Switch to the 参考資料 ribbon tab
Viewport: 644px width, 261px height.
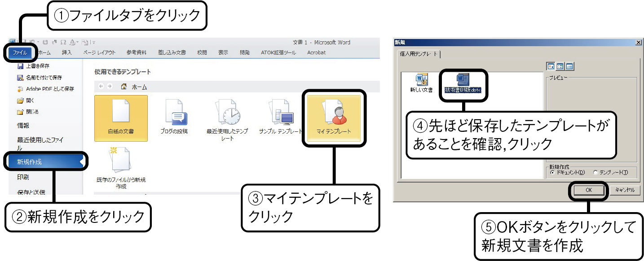coord(137,53)
